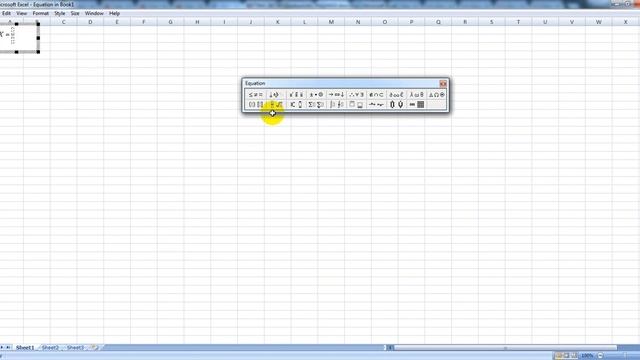This screenshot has height=360, width=640.
Task: Select column Q header
Action: click(x=438, y=22)
